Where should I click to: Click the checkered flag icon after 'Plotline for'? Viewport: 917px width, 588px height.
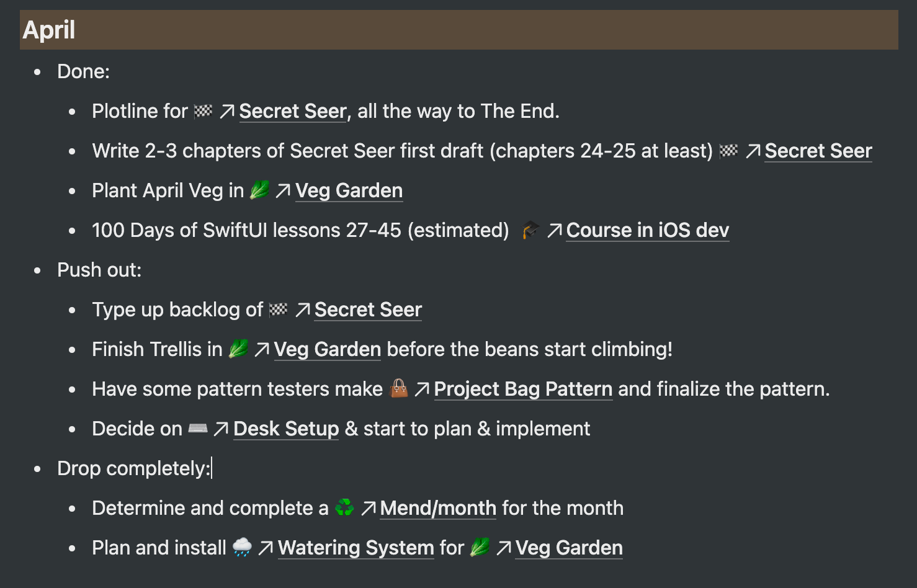coord(204,112)
